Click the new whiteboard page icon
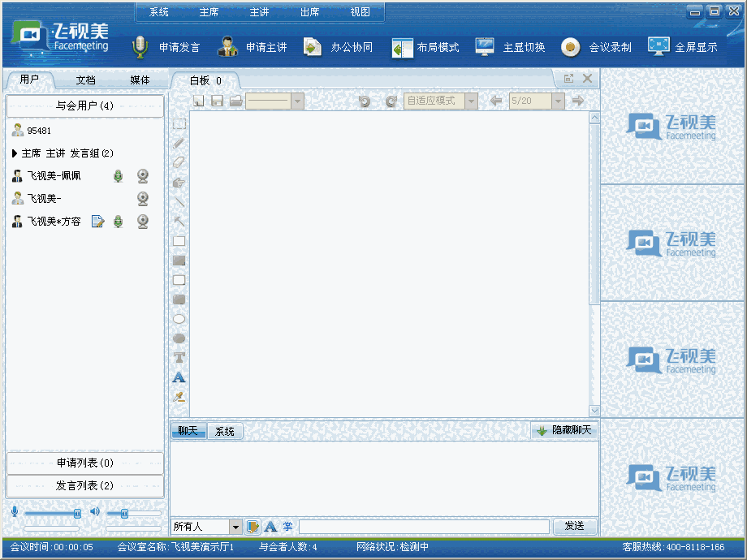Image resolution: width=747 pixels, height=560 pixels. (x=199, y=101)
